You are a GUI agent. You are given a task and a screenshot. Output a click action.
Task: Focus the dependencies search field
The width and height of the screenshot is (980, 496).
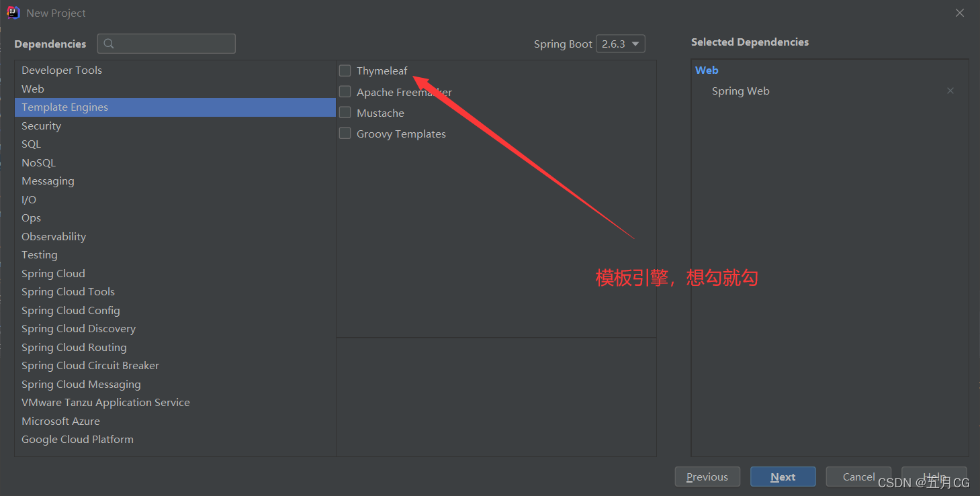(167, 44)
